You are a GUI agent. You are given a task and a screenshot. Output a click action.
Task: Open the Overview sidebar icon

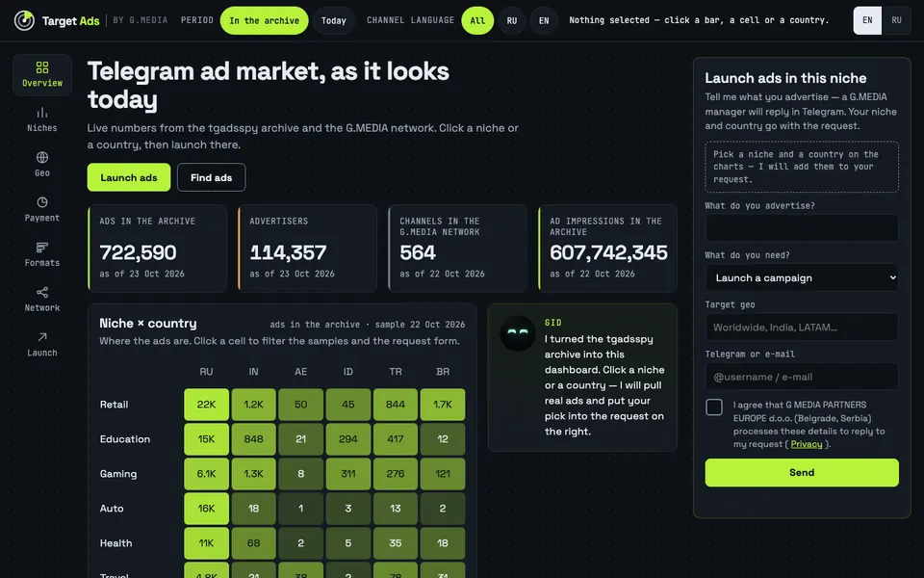42,67
